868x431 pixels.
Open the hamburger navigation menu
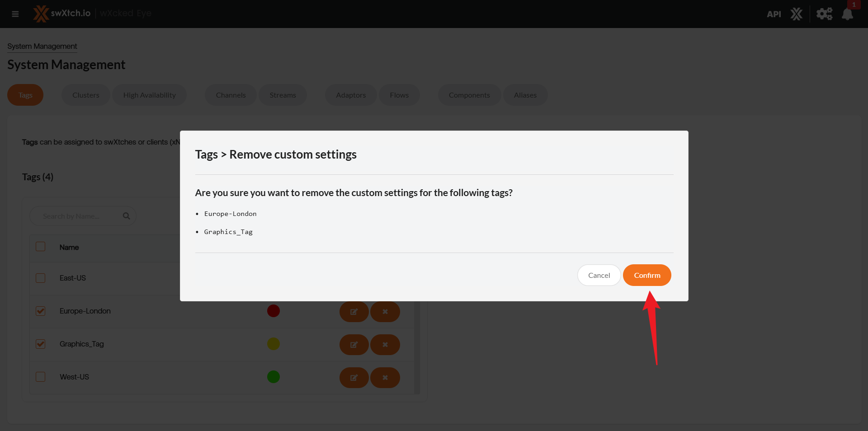(15, 14)
